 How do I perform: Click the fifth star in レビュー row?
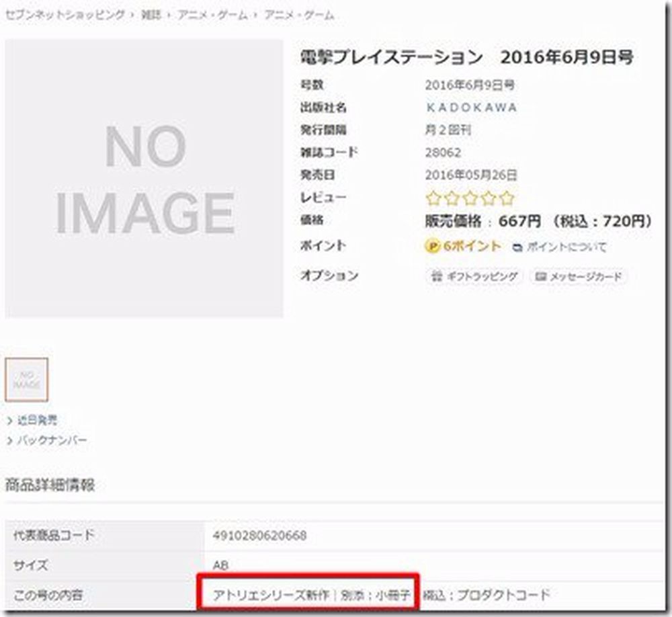(x=507, y=198)
